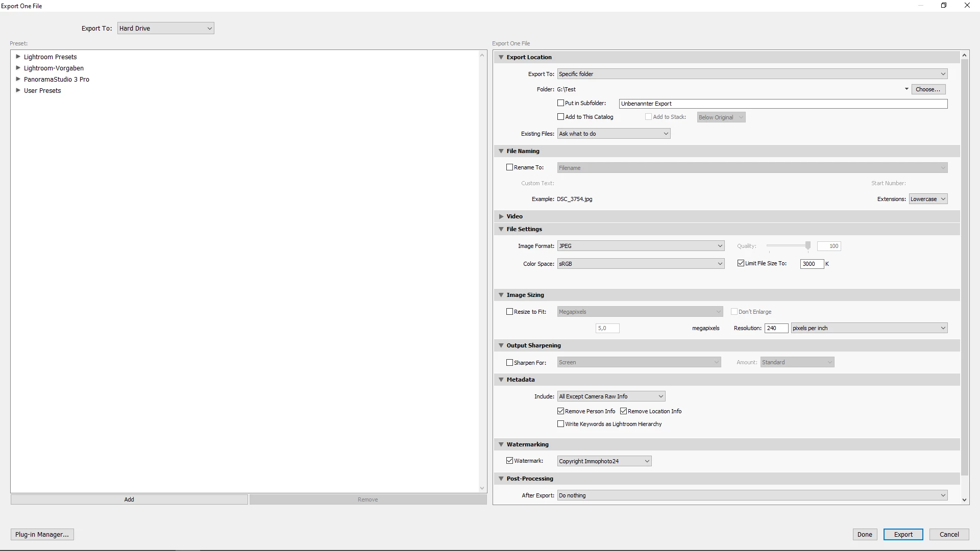Expand the Lightroom Presets tree item
Viewport: 980px width, 551px height.
[x=18, y=57]
